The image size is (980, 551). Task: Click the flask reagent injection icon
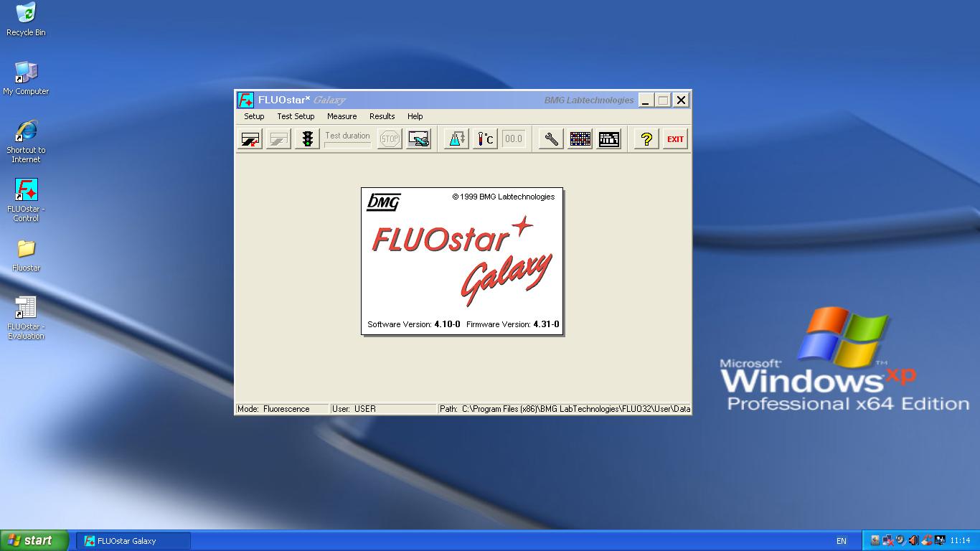456,139
